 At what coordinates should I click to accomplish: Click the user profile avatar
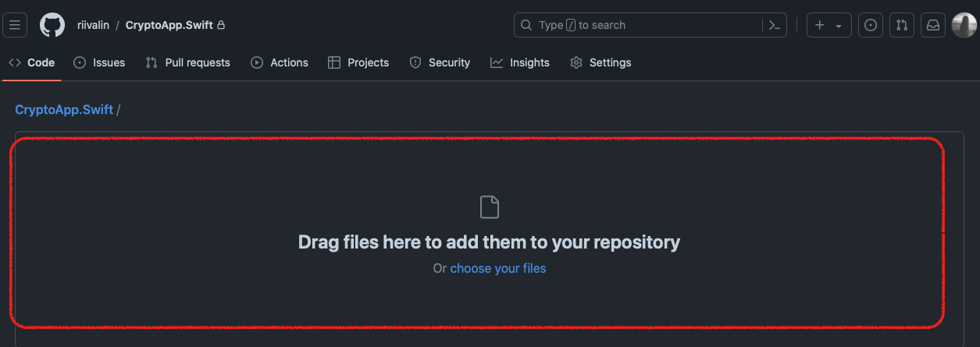click(964, 25)
